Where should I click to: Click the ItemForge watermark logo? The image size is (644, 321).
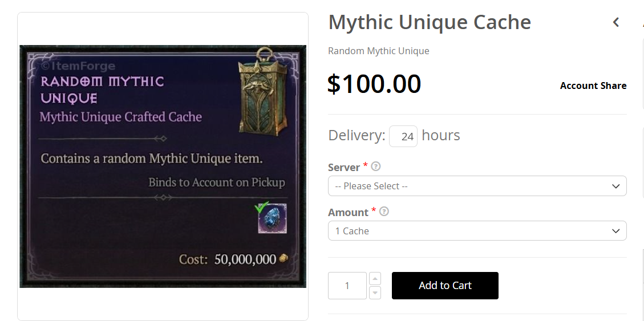tap(78, 66)
